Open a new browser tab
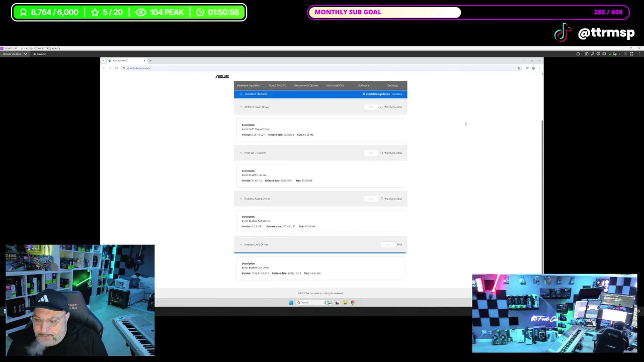Image resolution: width=644 pixels, height=362 pixels. (x=150, y=61)
